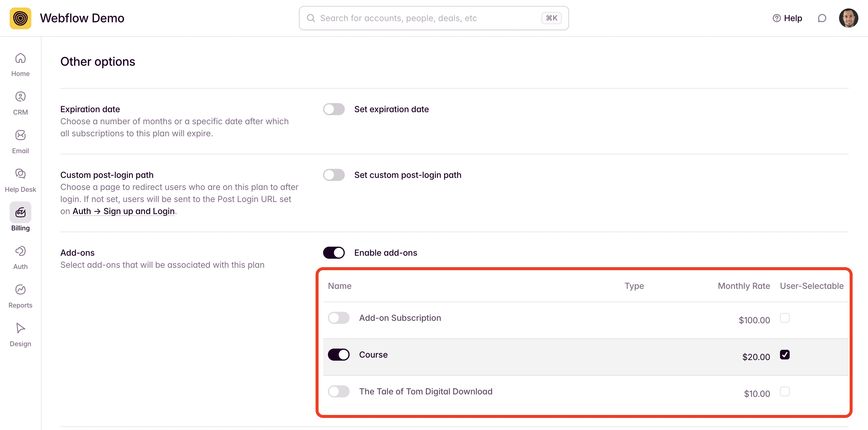Open the chat messages bubble icon
Image resolution: width=868 pixels, height=430 pixels.
822,18
